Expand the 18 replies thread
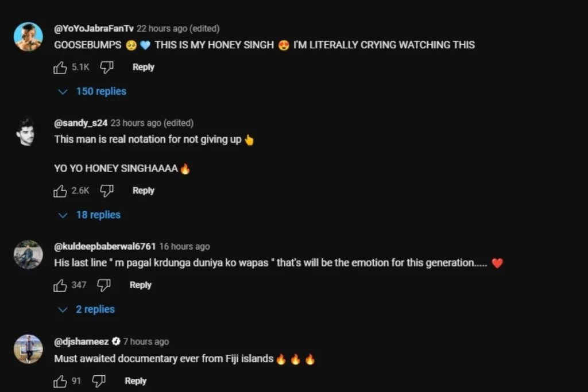 click(x=89, y=215)
